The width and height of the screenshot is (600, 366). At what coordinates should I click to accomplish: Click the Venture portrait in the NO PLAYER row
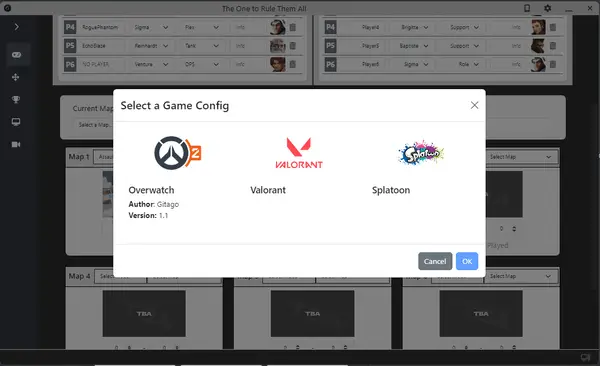(278, 64)
